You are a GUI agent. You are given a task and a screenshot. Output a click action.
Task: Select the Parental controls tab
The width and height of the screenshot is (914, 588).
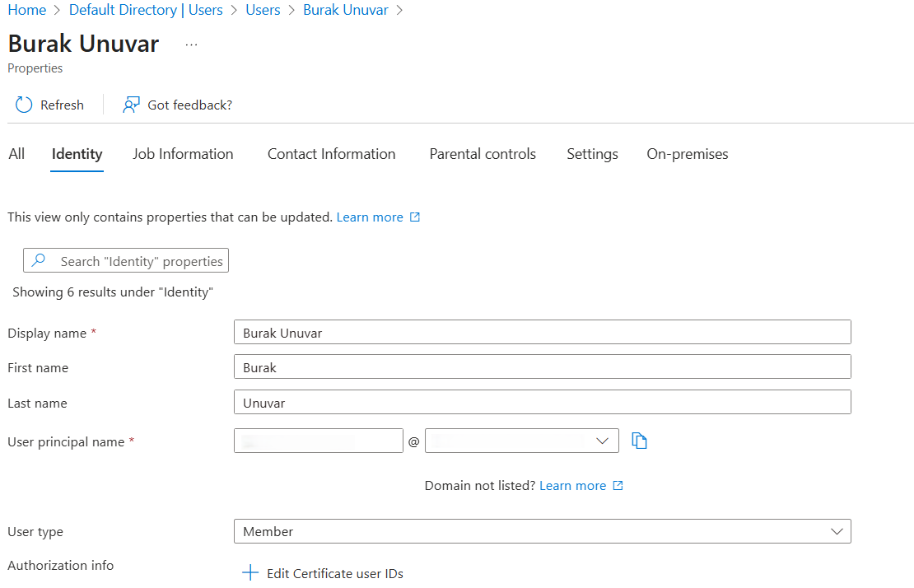[483, 154]
